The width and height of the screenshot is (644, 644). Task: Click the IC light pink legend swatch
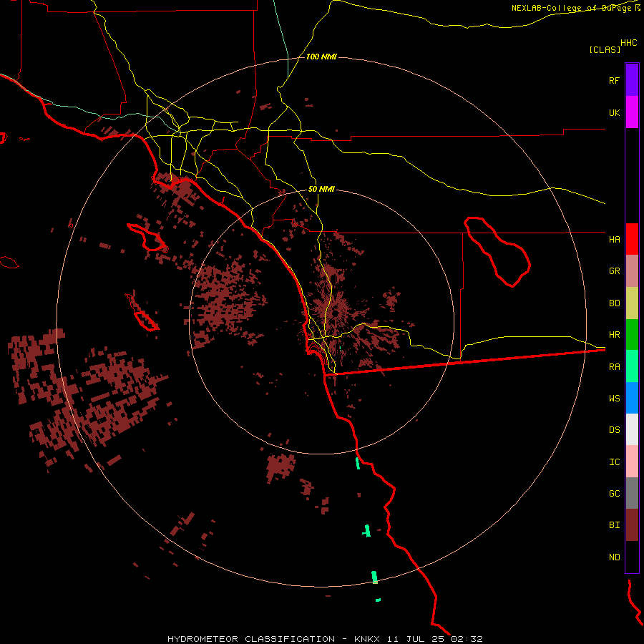coord(632,462)
